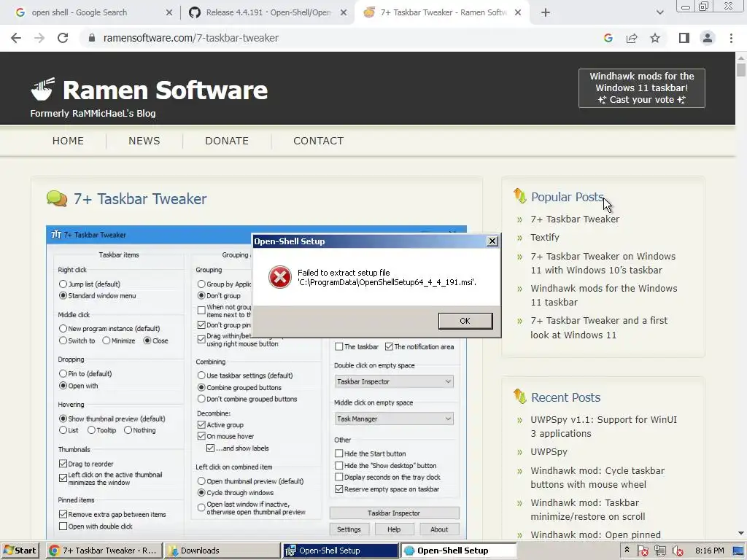Close the Open-Shell Setup error dialog
The width and height of the screenshot is (747, 560).
click(x=492, y=241)
